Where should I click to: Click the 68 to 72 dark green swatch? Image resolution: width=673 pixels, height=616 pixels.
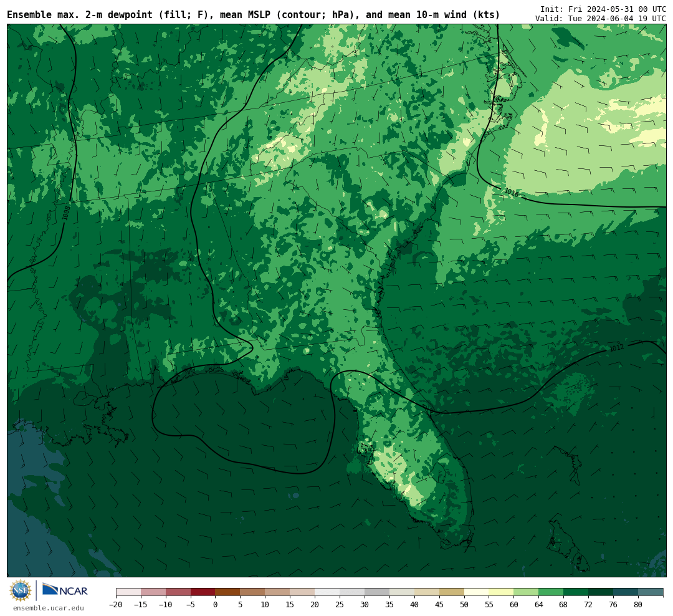tap(576, 592)
